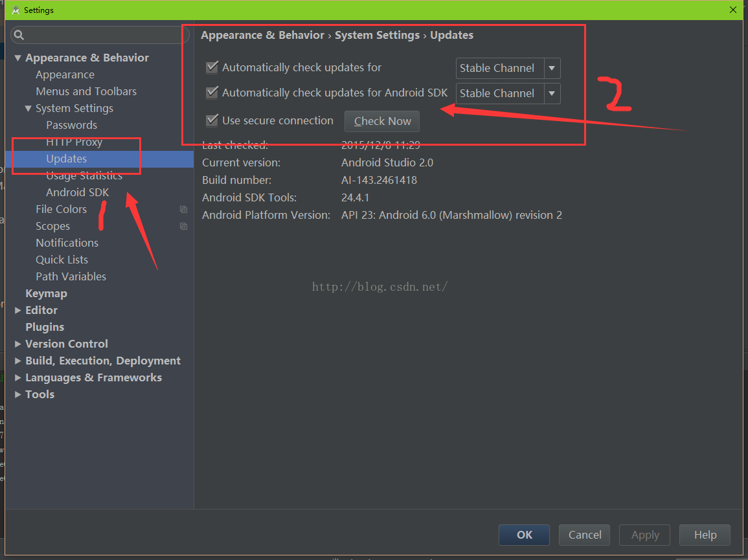The width and height of the screenshot is (748, 560).
Task: Expand the Version Control tree node
Action: click(17, 344)
